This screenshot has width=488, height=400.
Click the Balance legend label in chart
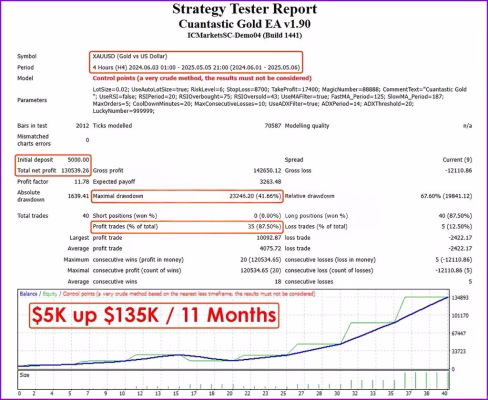pos(28,294)
